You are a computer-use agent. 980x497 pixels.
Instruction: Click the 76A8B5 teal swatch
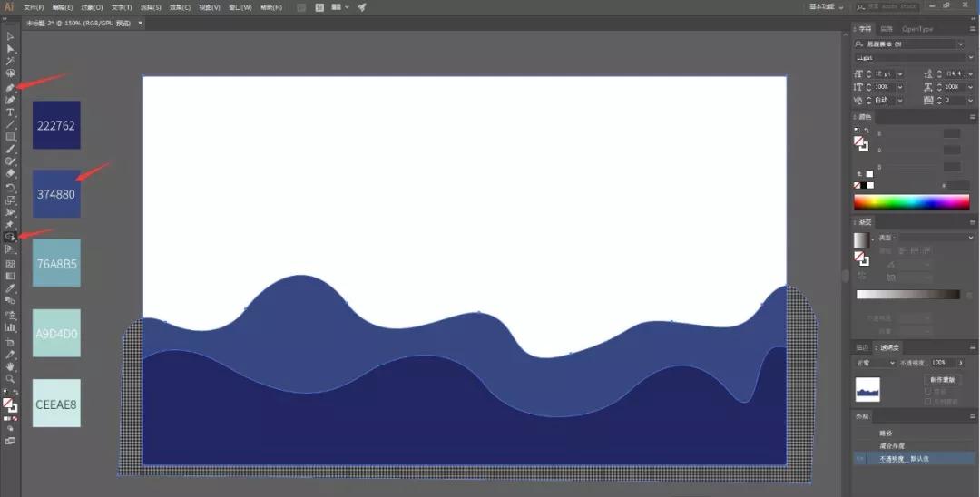[x=56, y=263]
